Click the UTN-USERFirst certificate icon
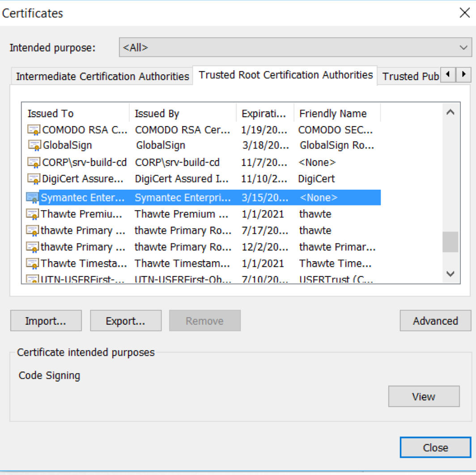Image resolution: width=476 pixels, height=475 pixels. point(33,279)
